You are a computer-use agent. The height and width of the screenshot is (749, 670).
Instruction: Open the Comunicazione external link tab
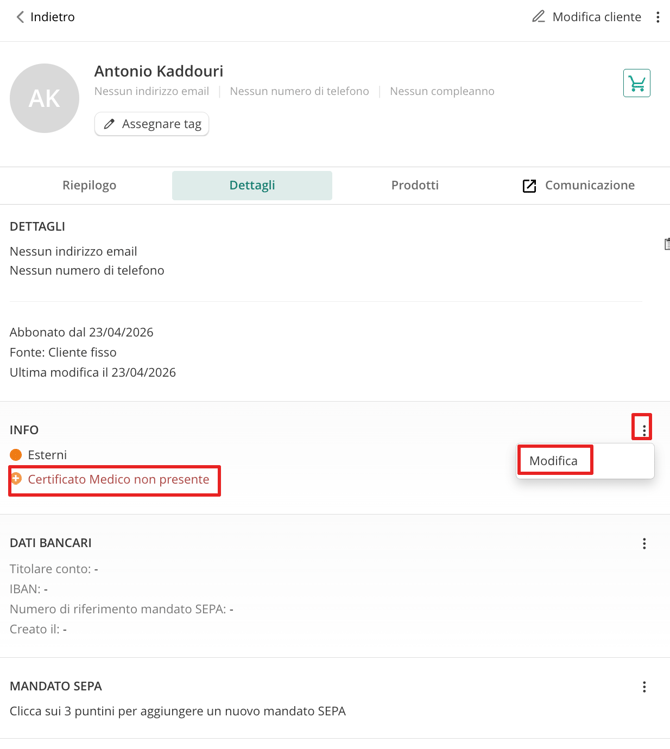(x=578, y=185)
